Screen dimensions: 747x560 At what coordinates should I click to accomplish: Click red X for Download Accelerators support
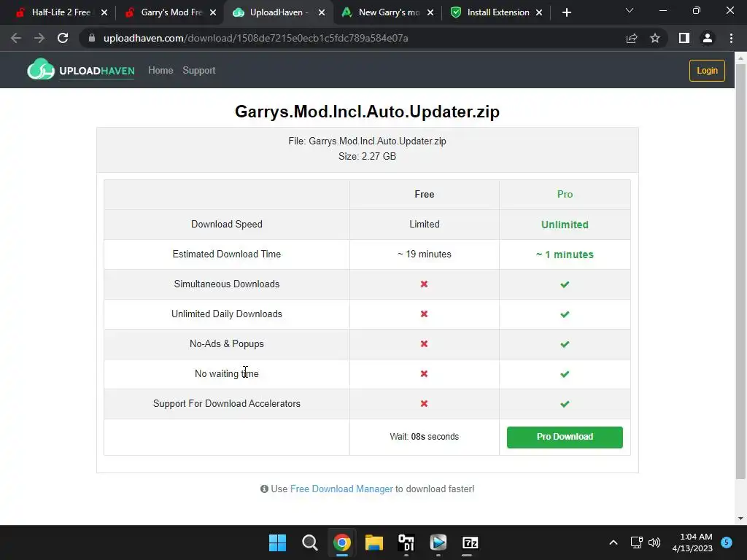click(424, 404)
